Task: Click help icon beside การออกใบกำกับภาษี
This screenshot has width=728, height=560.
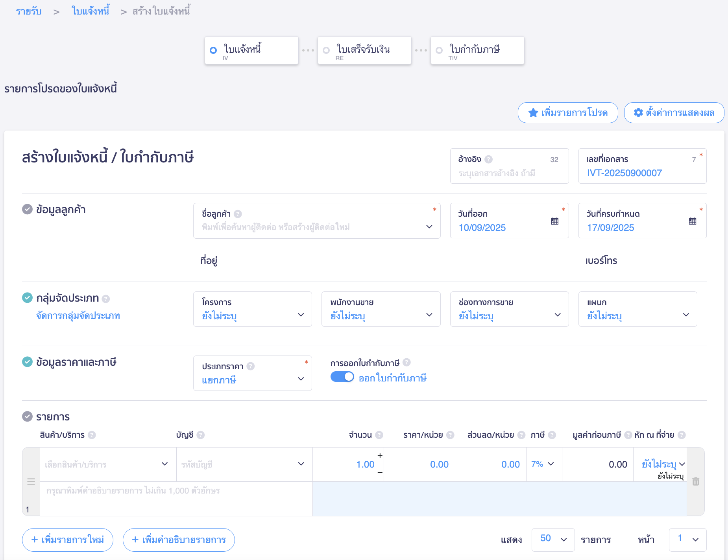Action: 406,362
